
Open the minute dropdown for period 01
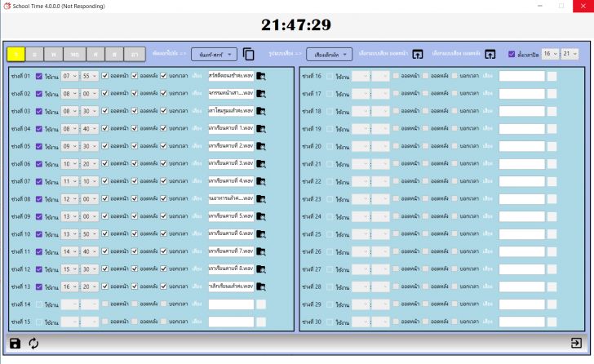(x=90, y=76)
